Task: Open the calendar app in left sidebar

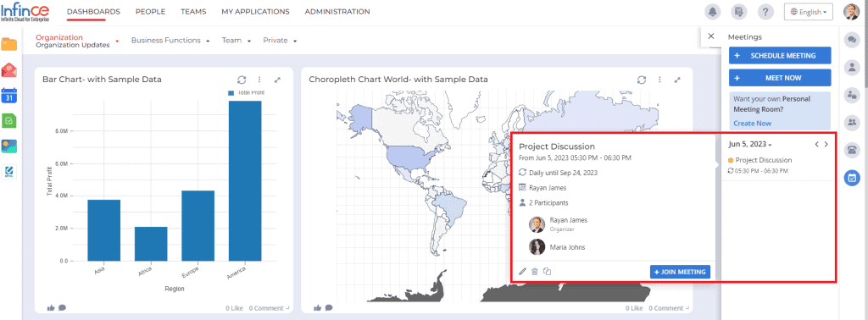Action: click(8, 96)
